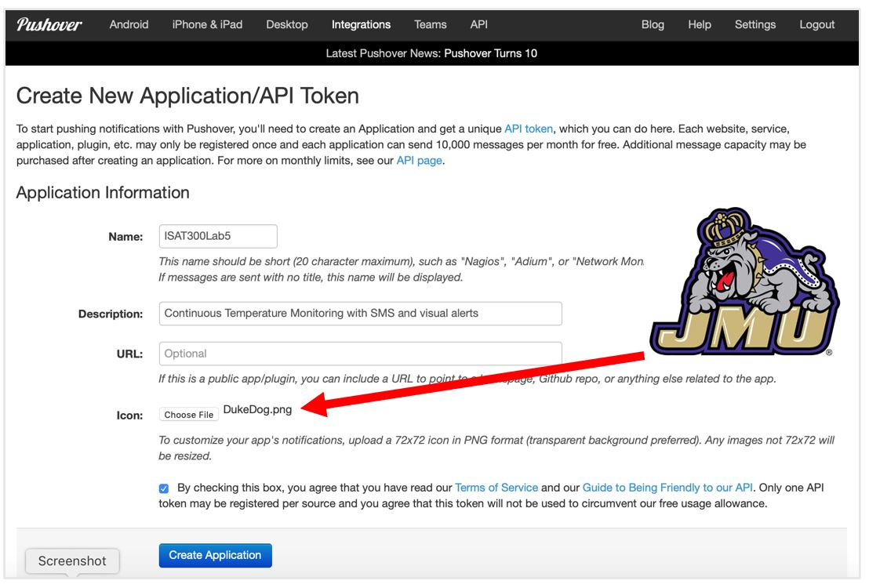
Task: Focus the Description input field
Action: 360,314
